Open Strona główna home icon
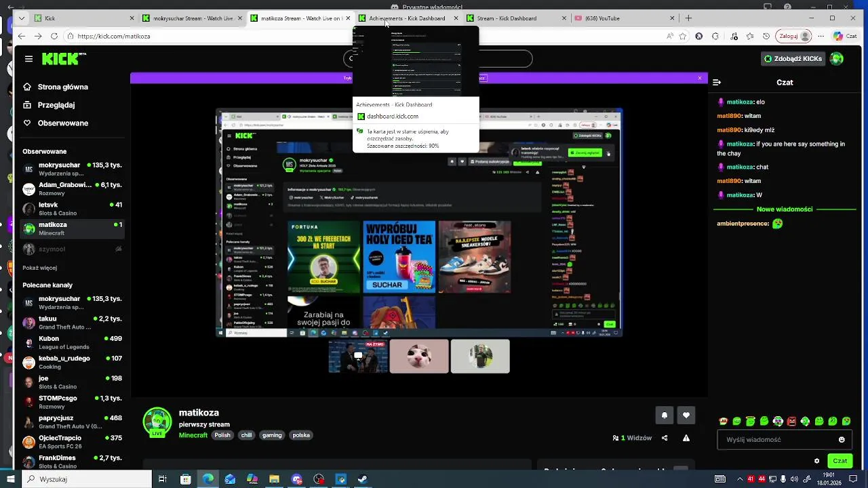This screenshot has width=868, height=488. 27,87
